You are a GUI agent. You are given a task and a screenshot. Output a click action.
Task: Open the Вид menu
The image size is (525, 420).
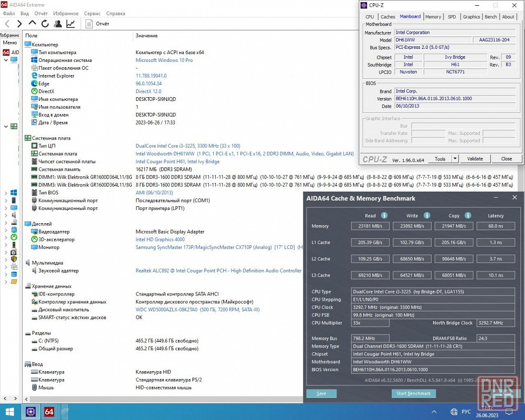pyautogui.click(x=25, y=14)
